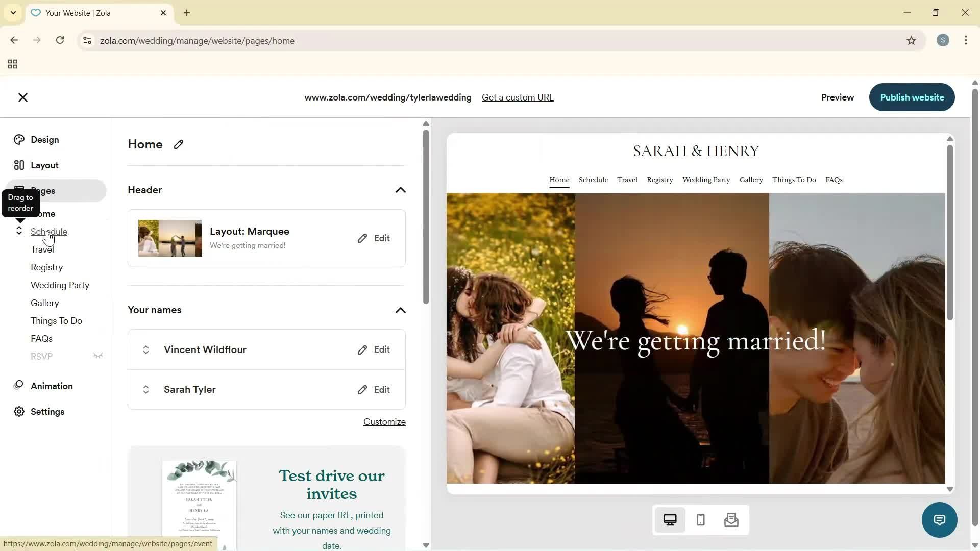This screenshot has width=980, height=551.
Task: Click the Publish website button
Action: [x=912, y=97]
